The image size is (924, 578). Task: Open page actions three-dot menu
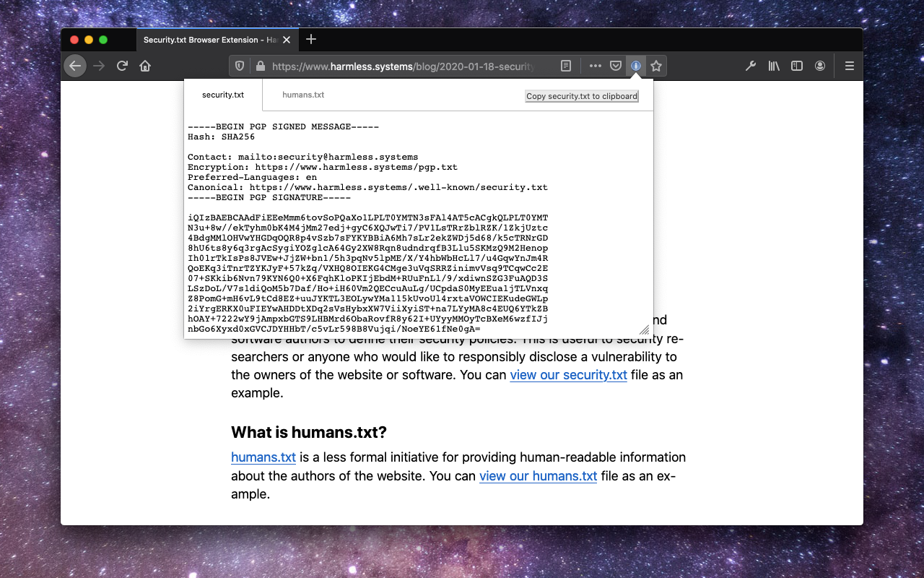pos(595,66)
